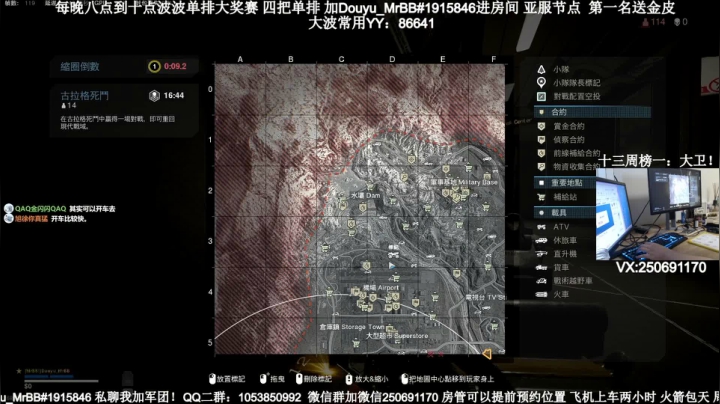Click the ATV vehicle legend icon
The width and height of the screenshot is (720, 404).
click(541, 227)
